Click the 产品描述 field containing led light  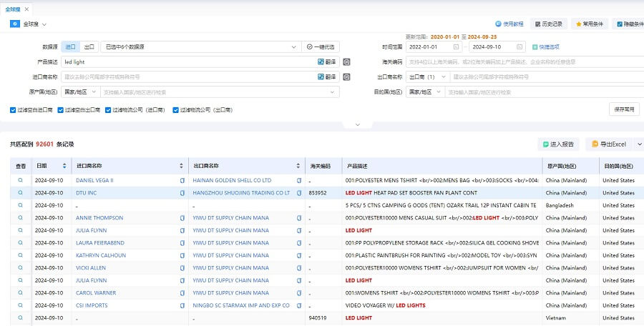189,62
